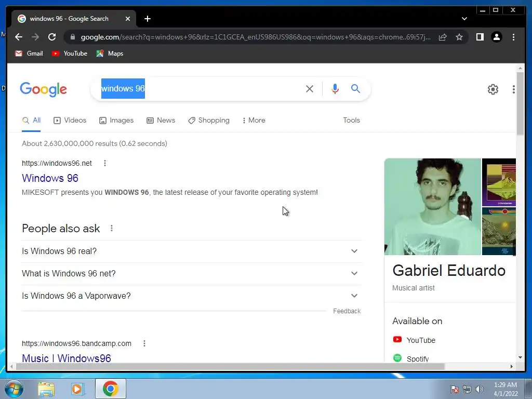Clear the search box with X
Viewport: 532px width, 399px height.
tap(310, 89)
